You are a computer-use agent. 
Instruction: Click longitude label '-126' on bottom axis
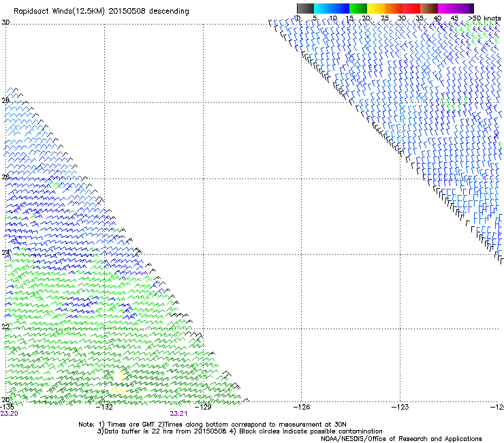pyautogui.click(x=302, y=407)
